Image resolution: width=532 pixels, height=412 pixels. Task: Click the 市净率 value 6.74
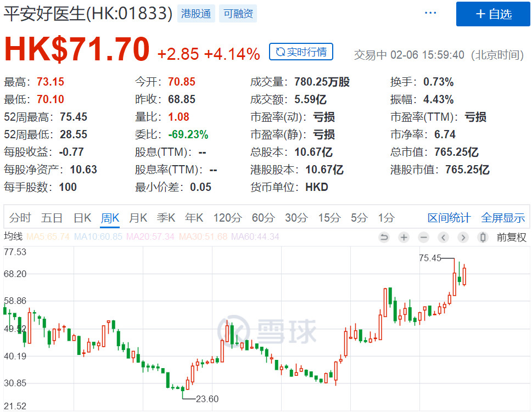click(x=445, y=134)
